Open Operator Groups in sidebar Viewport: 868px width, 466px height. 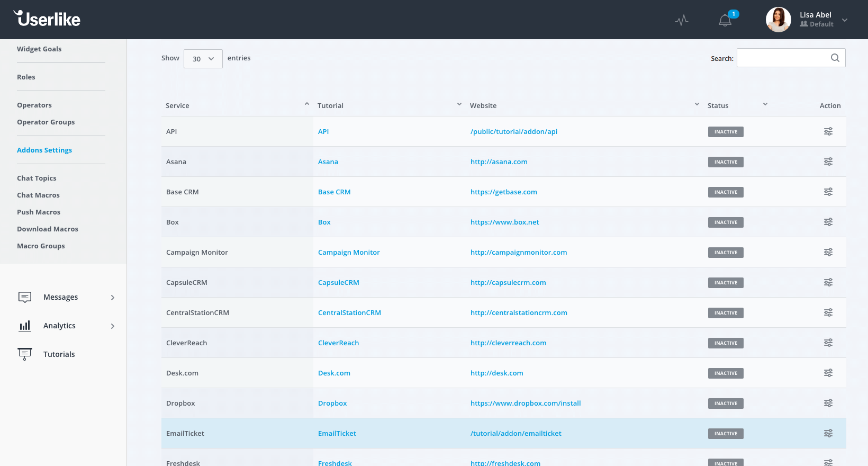pos(46,122)
